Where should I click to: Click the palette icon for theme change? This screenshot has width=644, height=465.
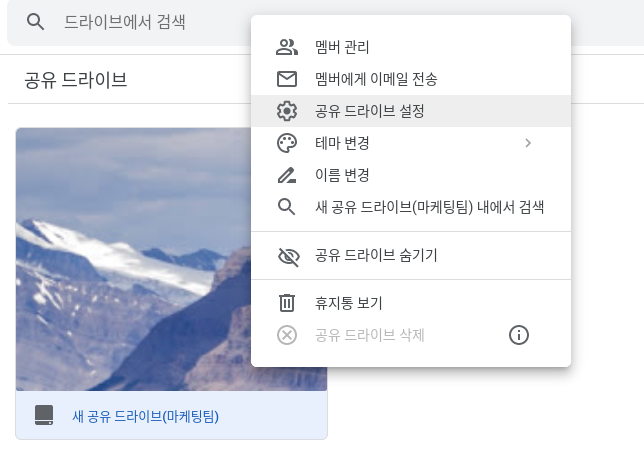tap(287, 143)
